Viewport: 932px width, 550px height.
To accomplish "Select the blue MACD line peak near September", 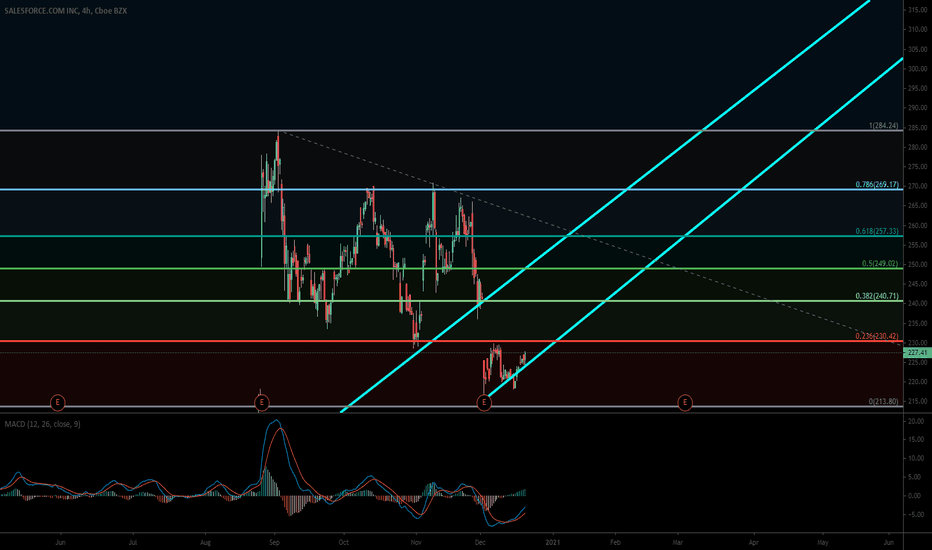I will point(275,421).
